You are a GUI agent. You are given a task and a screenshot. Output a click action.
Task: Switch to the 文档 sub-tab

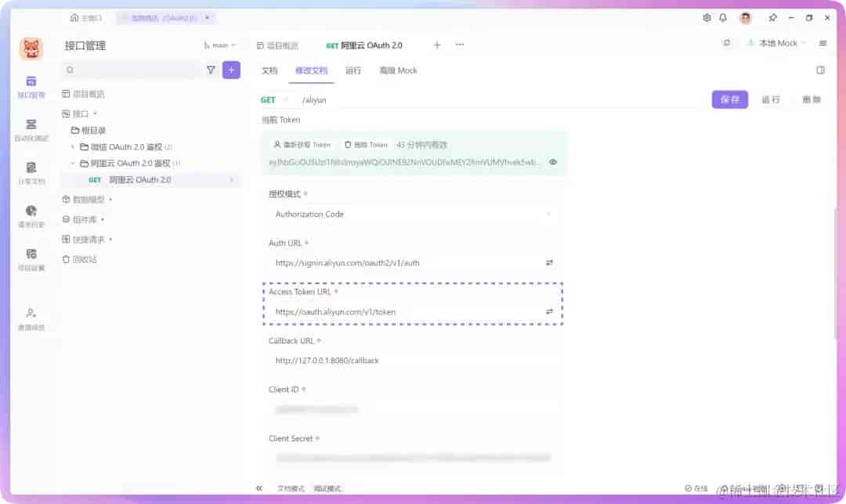click(x=269, y=70)
